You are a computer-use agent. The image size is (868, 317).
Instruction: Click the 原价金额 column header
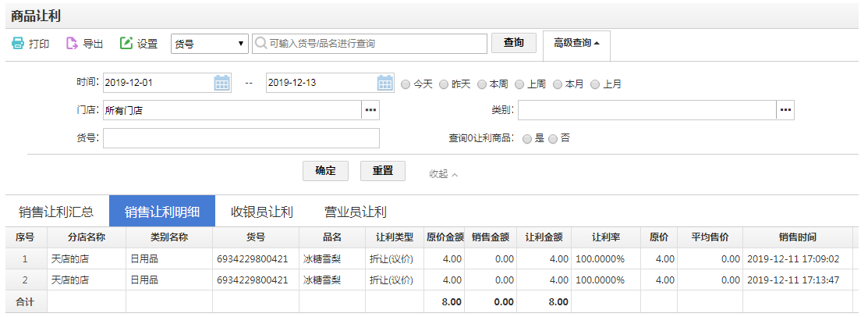click(445, 237)
